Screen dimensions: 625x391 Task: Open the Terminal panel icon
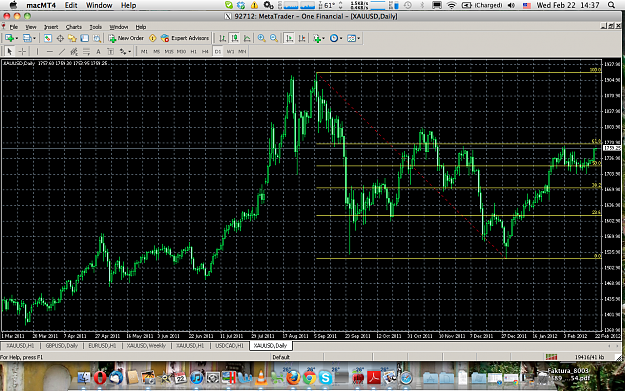pos(85,38)
